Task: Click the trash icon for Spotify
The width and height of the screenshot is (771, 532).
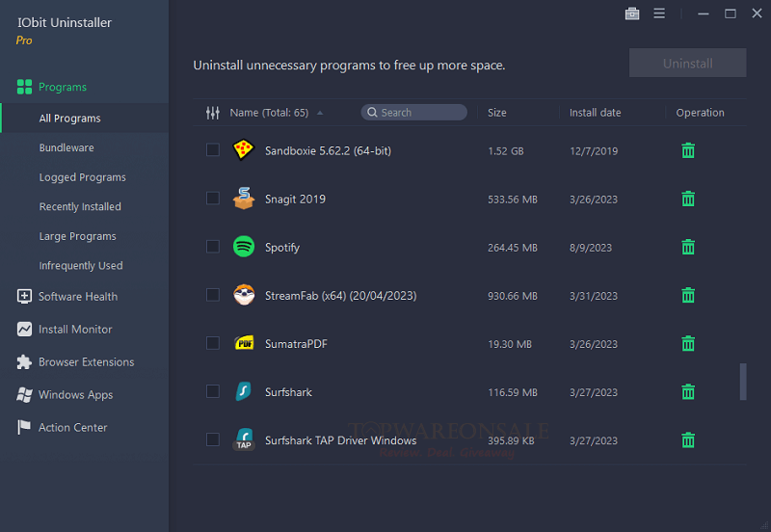Action: (x=688, y=247)
